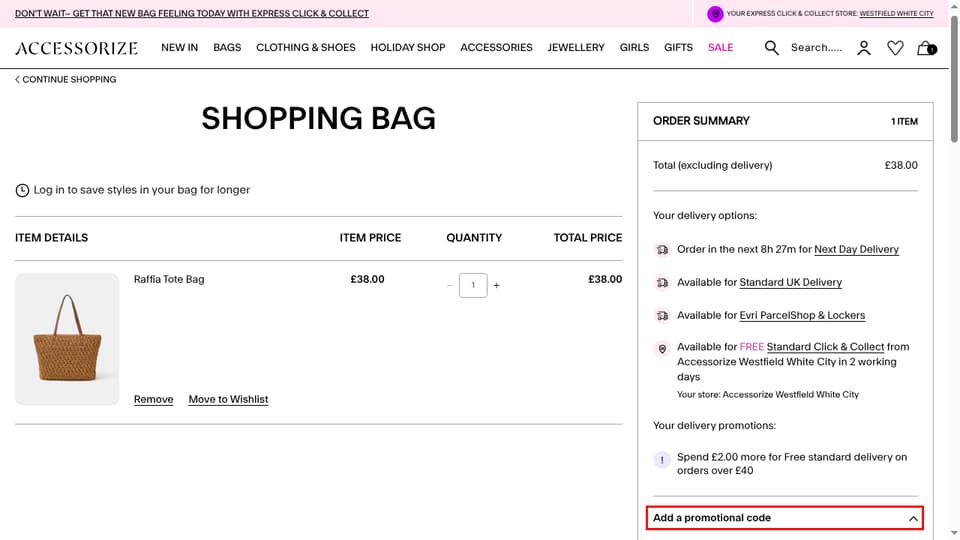Screen dimensions: 960x540
Task: Open the HOLIDAY SHOP menu
Action: click(408, 48)
